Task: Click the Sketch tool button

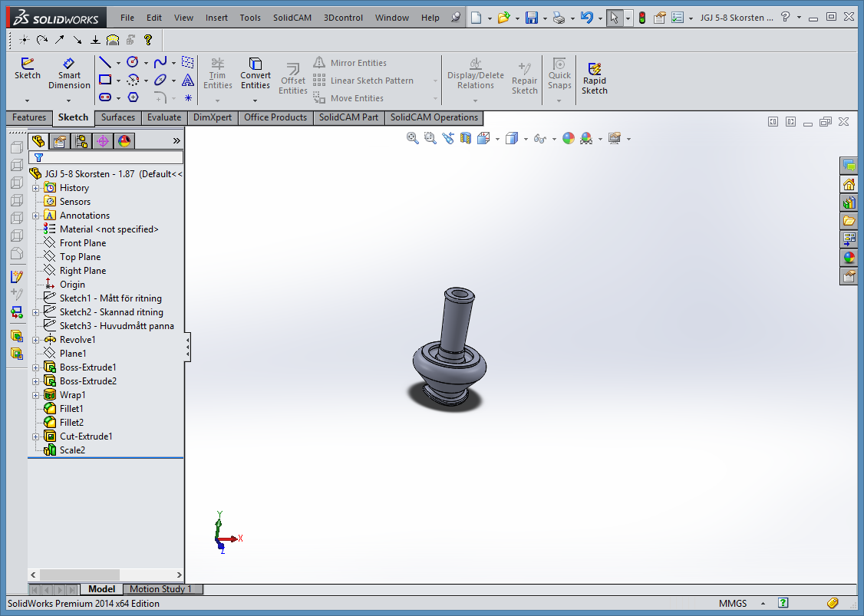Action: 27,69
